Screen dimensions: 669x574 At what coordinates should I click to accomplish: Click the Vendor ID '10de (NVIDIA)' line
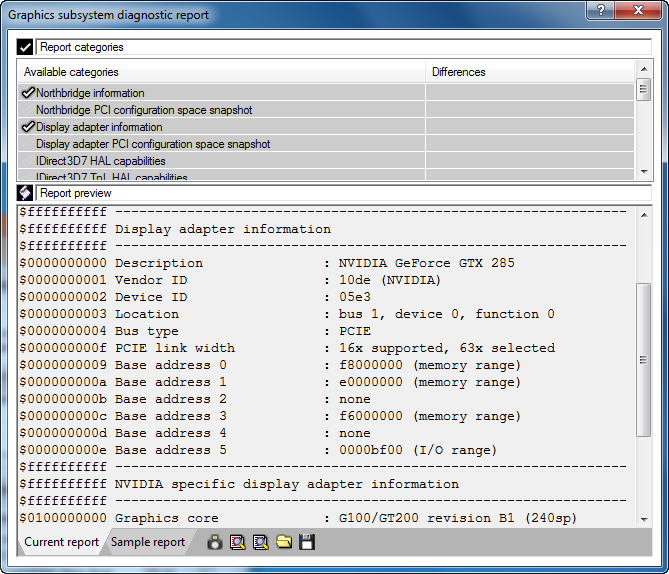coord(230,280)
